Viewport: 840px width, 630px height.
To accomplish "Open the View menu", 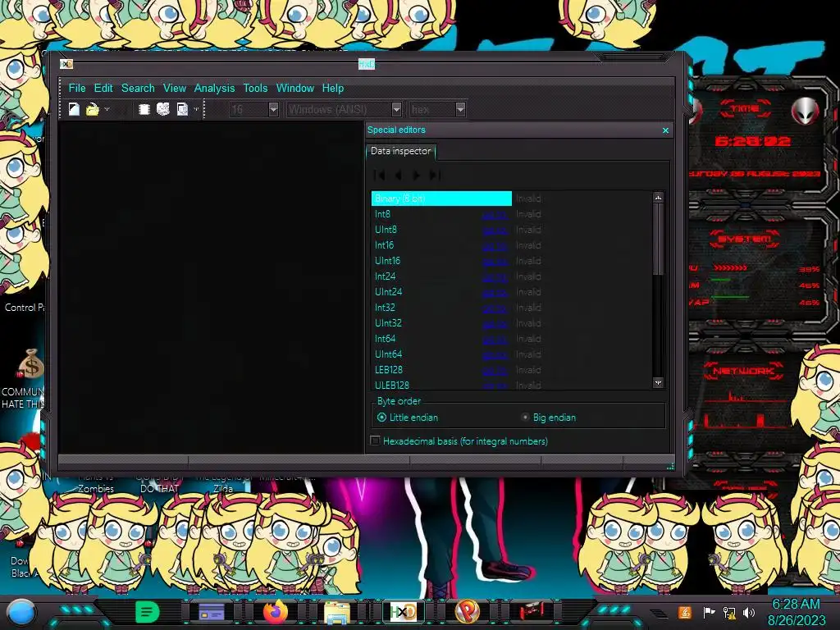I will [x=175, y=88].
